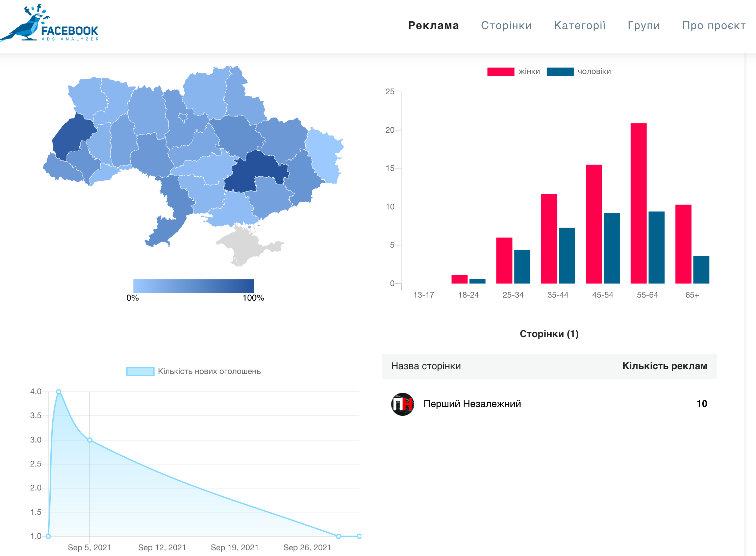
Task: Click the Назва сторінки column header
Action: point(426,366)
